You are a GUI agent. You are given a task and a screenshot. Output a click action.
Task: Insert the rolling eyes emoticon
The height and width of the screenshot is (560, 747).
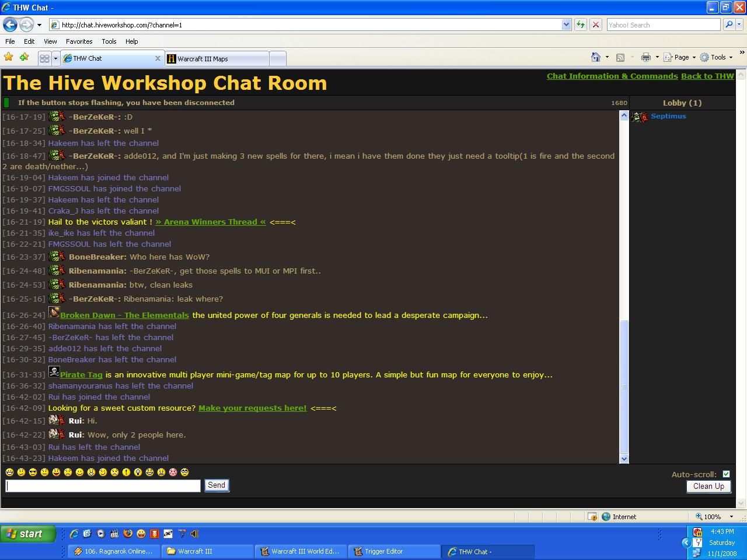[x=184, y=472]
